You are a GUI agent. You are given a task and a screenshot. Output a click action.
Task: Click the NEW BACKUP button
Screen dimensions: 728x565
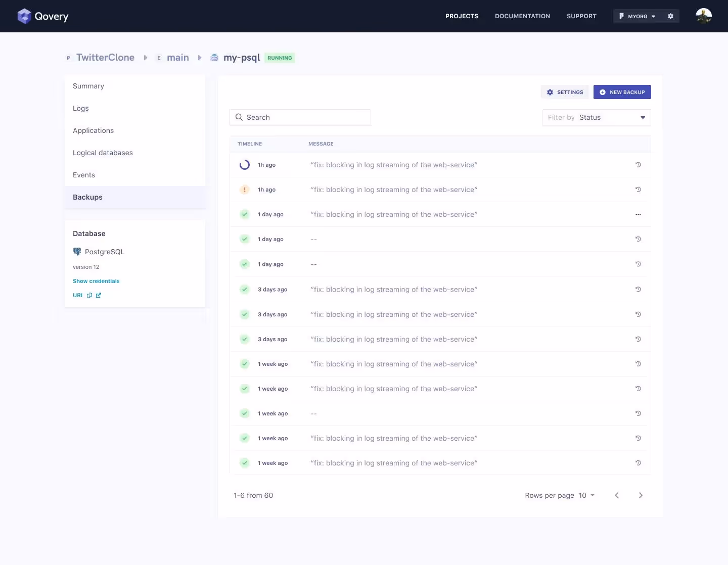coord(622,92)
